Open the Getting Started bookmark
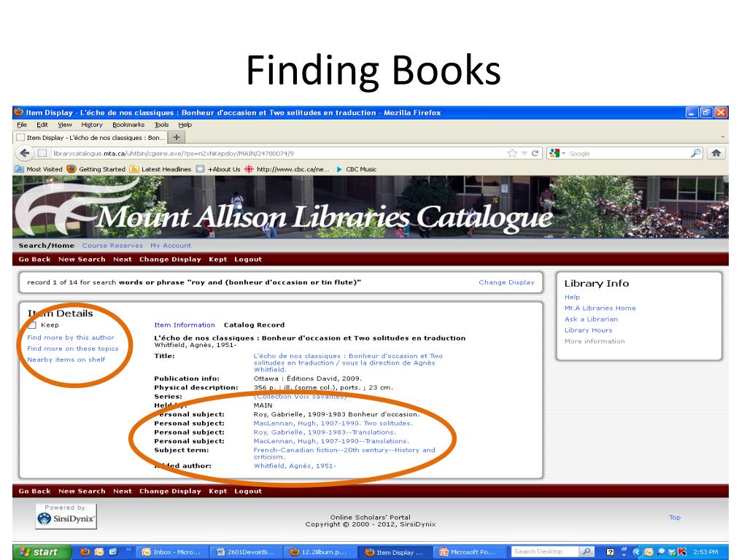This screenshot has height=560, width=747. [96, 169]
